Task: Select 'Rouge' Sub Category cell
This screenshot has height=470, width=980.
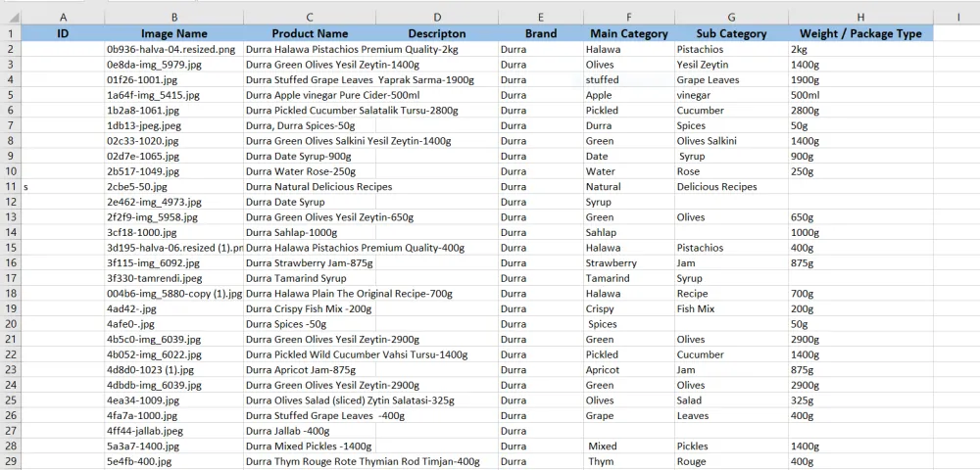Action: click(731, 461)
